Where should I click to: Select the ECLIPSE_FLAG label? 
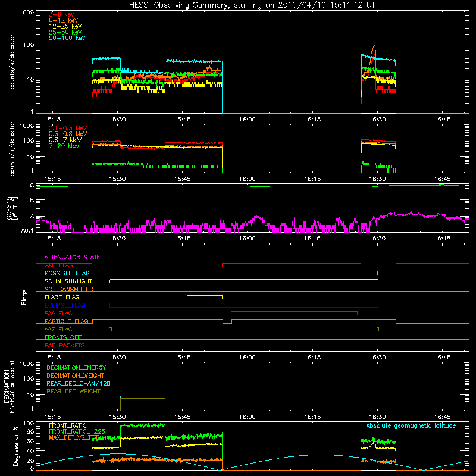(65, 305)
